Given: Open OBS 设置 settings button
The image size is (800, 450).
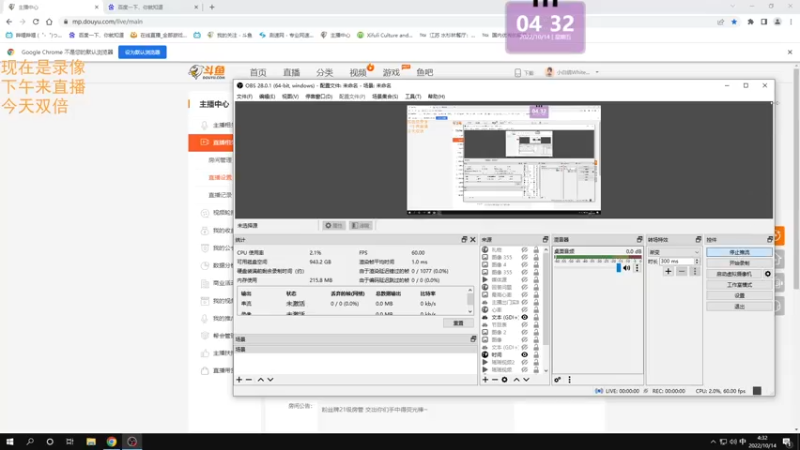Looking at the screenshot, I should tap(739, 295).
